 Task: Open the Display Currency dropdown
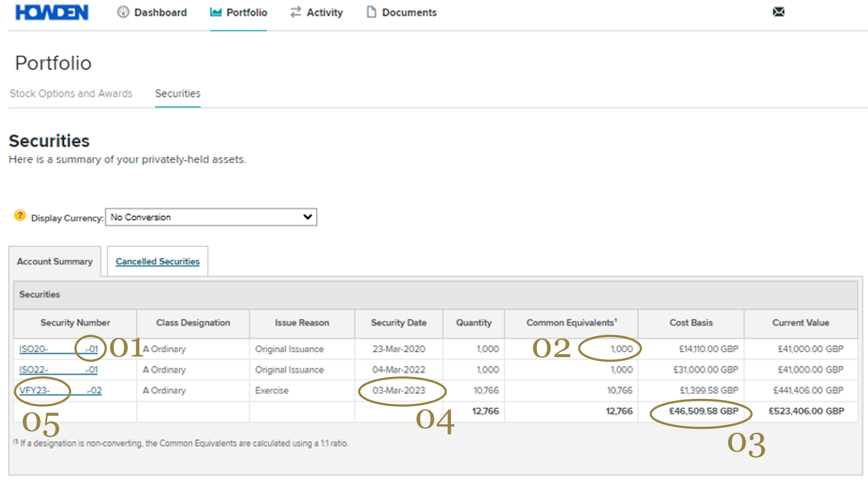211,217
